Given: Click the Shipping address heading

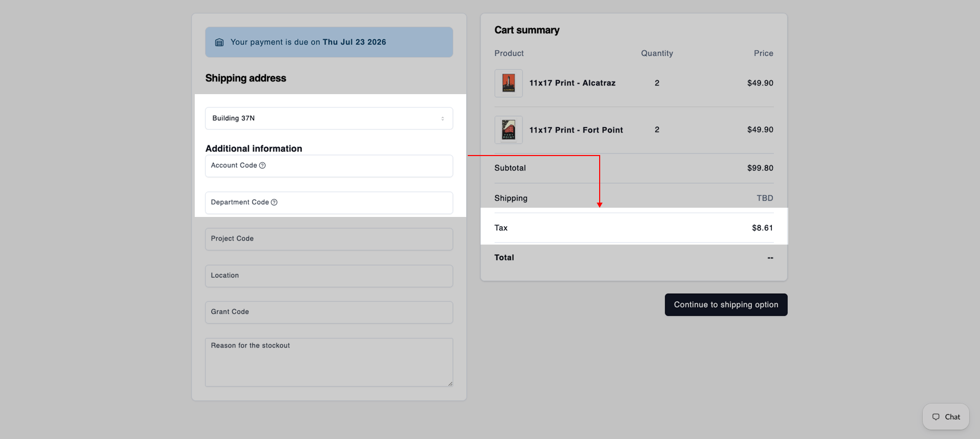Looking at the screenshot, I should click(245, 78).
